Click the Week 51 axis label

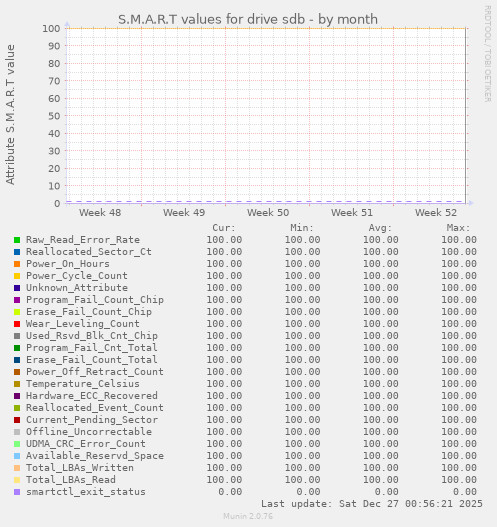click(x=352, y=213)
